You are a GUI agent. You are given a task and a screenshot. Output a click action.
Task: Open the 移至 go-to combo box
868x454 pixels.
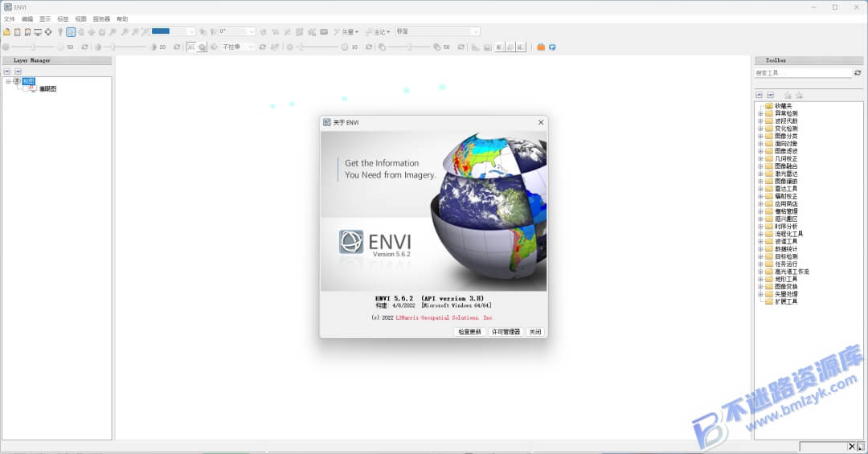pyautogui.click(x=437, y=31)
